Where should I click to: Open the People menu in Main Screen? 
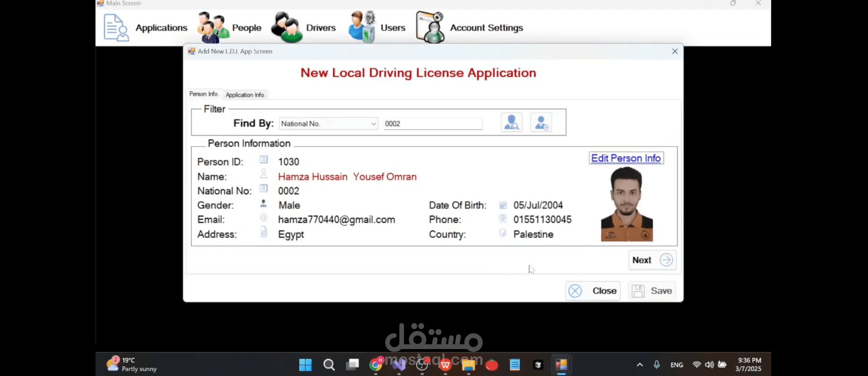click(x=229, y=28)
